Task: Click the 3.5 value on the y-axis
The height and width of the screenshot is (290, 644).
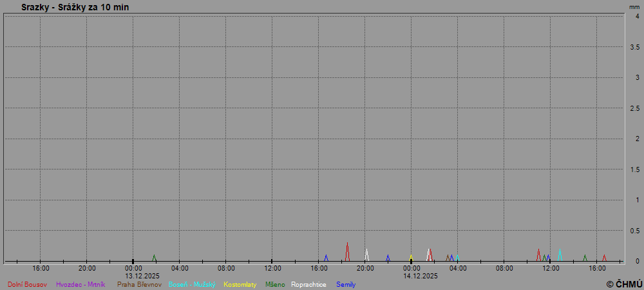Action: click(634, 47)
